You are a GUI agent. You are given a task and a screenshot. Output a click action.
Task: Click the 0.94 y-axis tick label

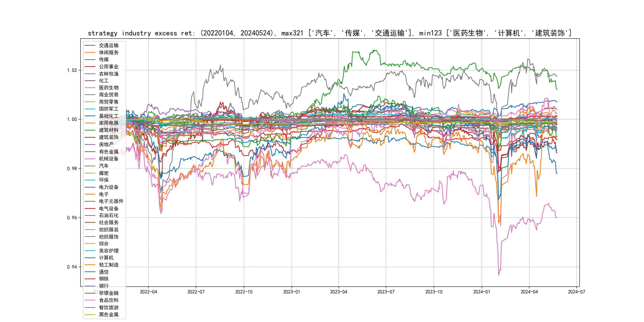[72, 267]
